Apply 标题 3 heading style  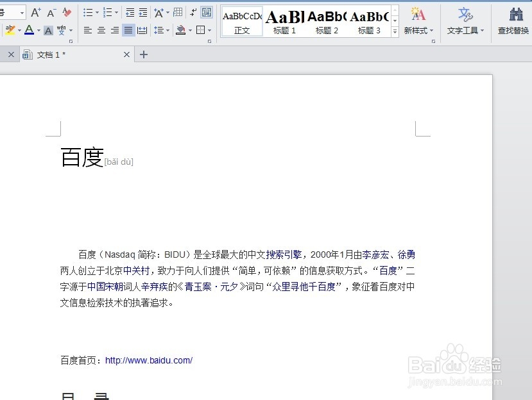click(369, 21)
